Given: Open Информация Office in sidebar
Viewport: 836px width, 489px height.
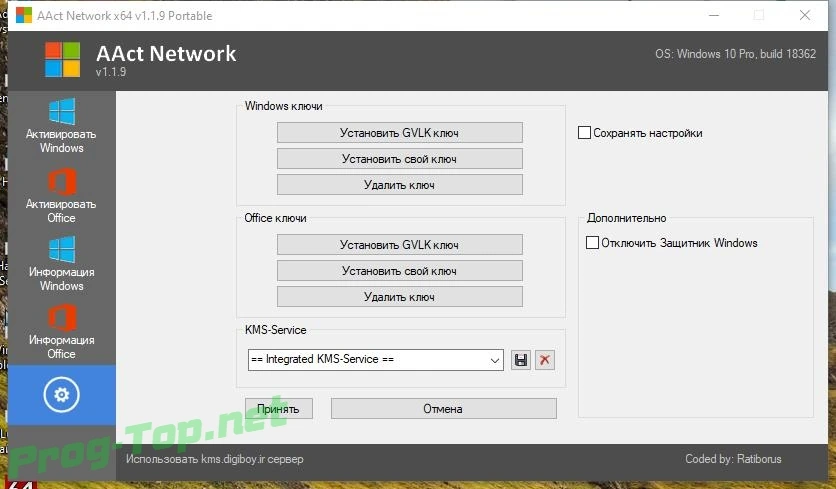Looking at the screenshot, I should (61, 332).
